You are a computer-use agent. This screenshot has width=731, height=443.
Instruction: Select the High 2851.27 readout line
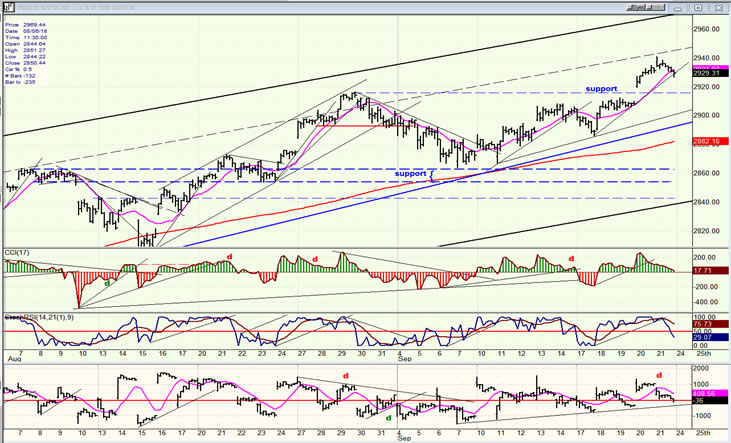[26, 50]
